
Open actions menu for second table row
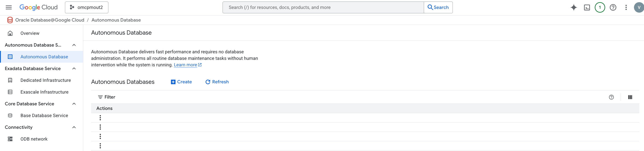(x=100, y=127)
